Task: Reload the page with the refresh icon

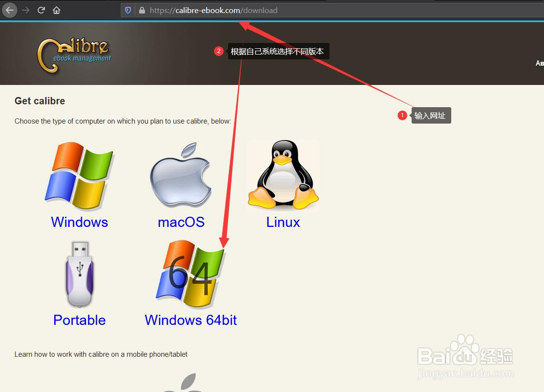Action: click(x=41, y=11)
